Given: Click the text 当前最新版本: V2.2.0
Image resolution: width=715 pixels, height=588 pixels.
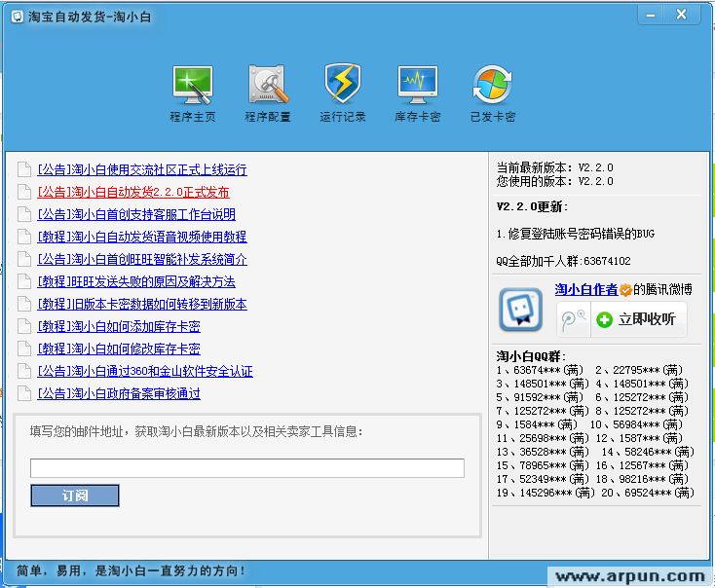Looking at the screenshot, I should 555,167.
